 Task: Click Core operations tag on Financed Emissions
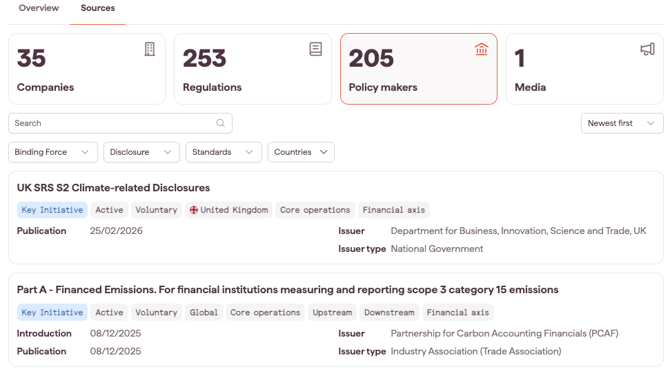tap(265, 312)
